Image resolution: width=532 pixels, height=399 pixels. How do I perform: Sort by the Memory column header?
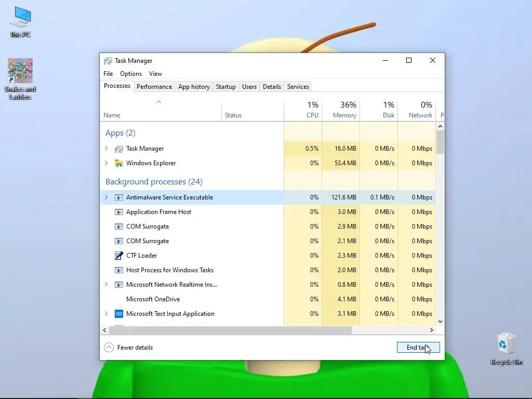click(341, 110)
